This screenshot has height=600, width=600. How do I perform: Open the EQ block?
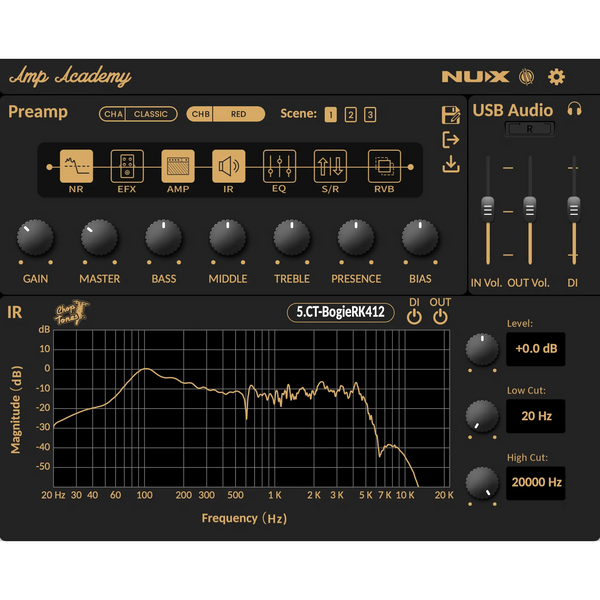(x=279, y=166)
